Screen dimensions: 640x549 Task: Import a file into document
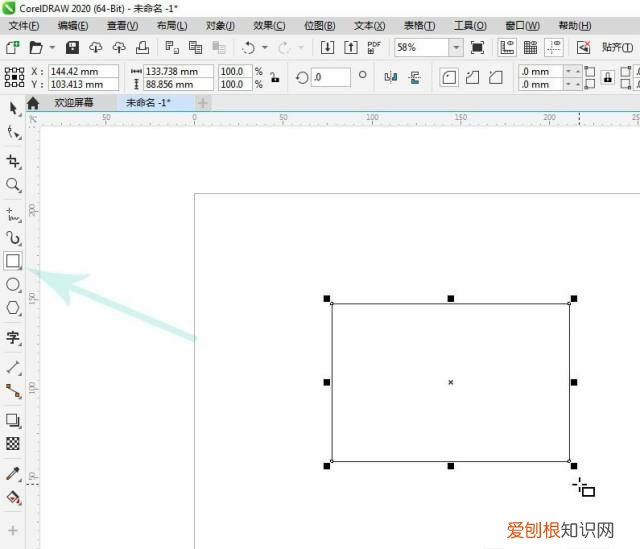tap(327, 47)
